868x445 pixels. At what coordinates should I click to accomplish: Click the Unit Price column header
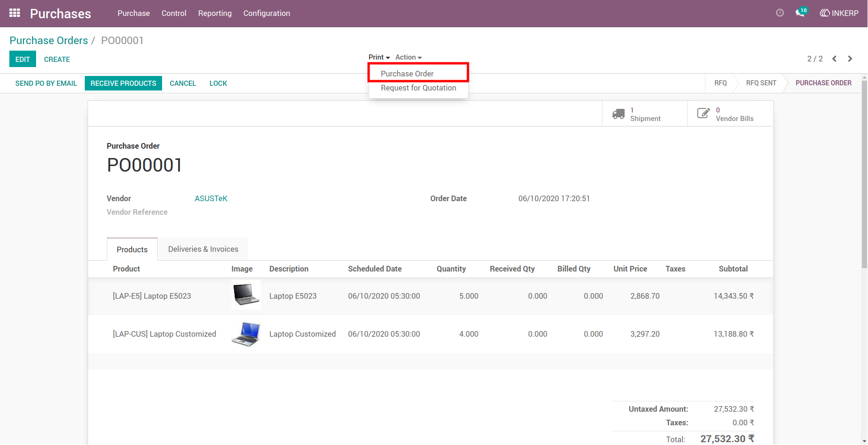tap(630, 269)
